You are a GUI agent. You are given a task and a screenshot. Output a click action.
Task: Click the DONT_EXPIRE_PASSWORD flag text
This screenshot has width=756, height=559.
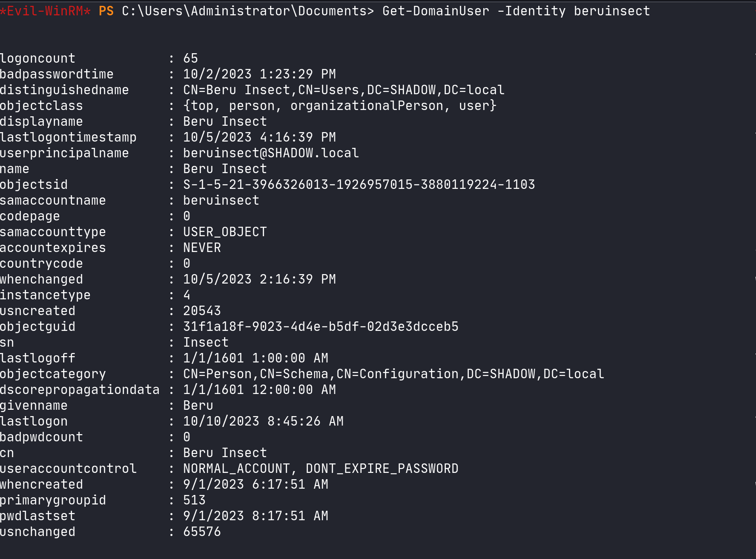click(382, 468)
